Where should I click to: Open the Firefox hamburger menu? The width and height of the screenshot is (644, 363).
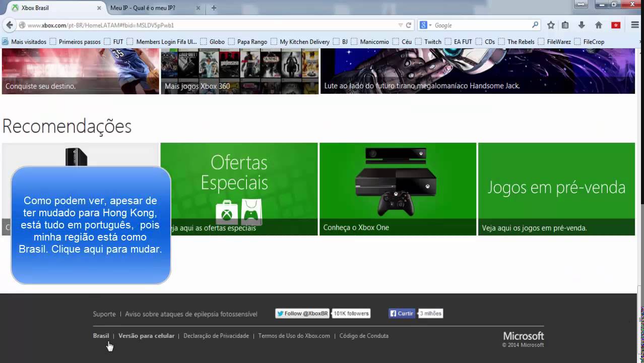[x=635, y=25]
